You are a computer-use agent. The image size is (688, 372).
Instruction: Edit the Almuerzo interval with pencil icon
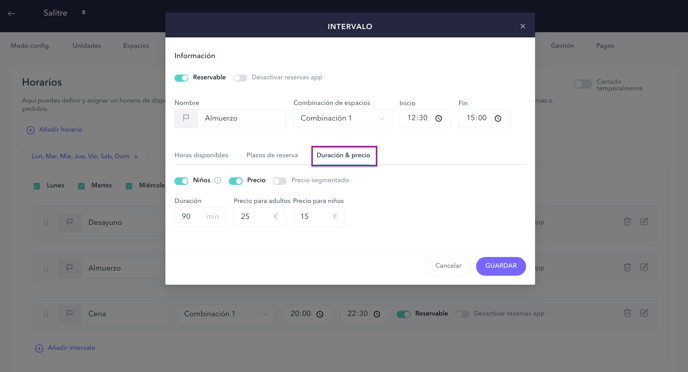point(644,267)
